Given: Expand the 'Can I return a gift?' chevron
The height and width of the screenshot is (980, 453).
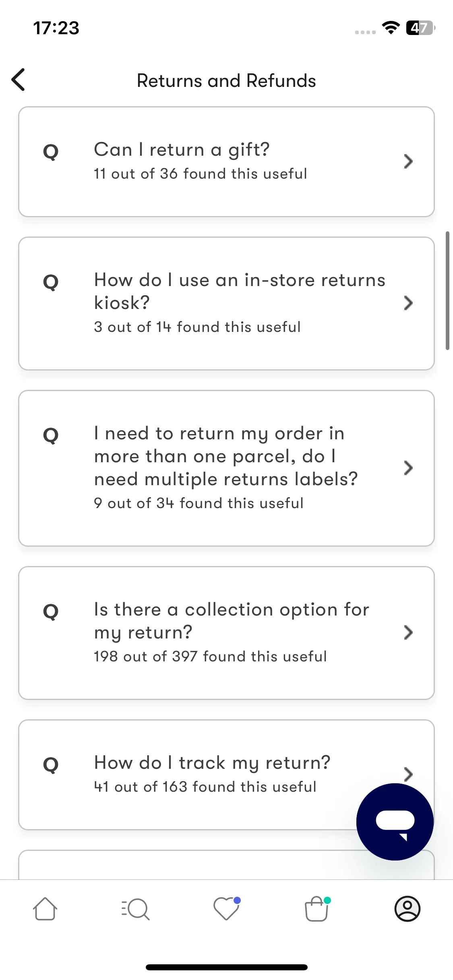Looking at the screenshot, I should click(x=408, y=161).
